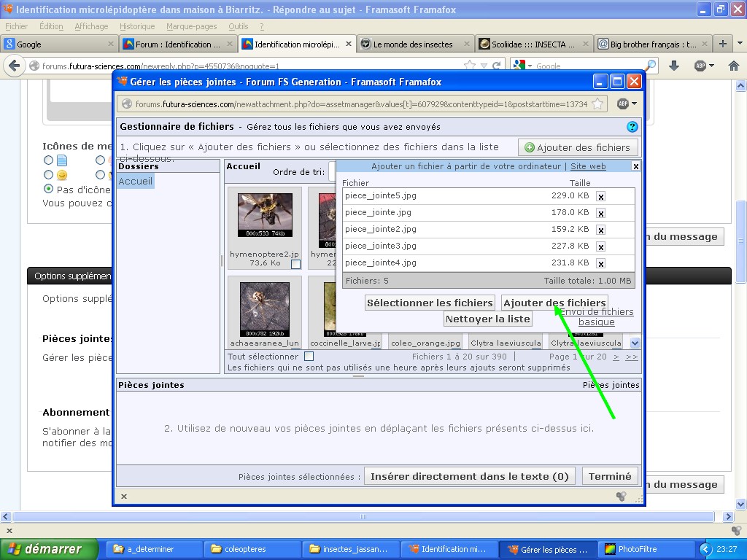This screenshot has width=747, height=560.
Task: Click Envoi de fichiers basique link
Action: (597, 316)
